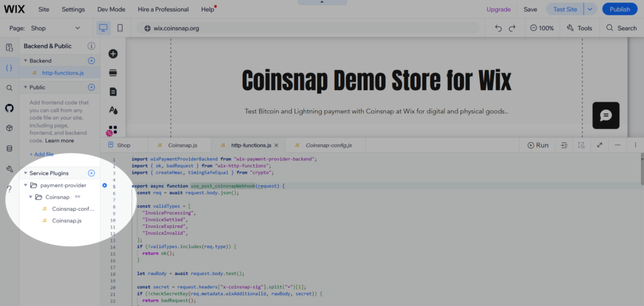Collapse the payment-provider folder
The width and height of the screenshot is (644, 306).
pyautogui.click(x=25, y=185)
